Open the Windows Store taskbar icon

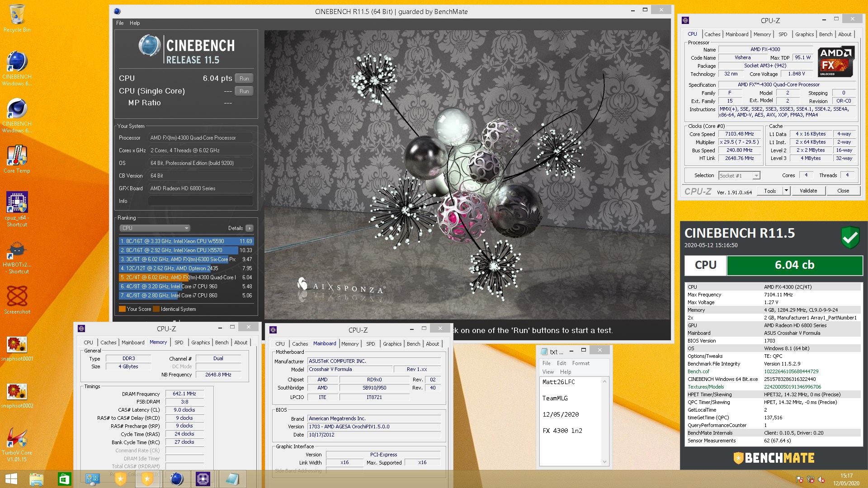coord(65,479)
